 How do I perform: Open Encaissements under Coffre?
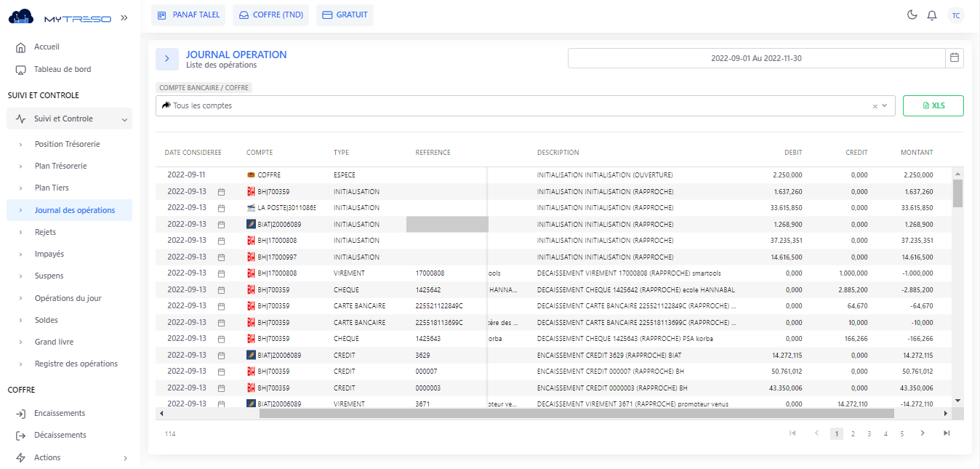coord(60,413)
